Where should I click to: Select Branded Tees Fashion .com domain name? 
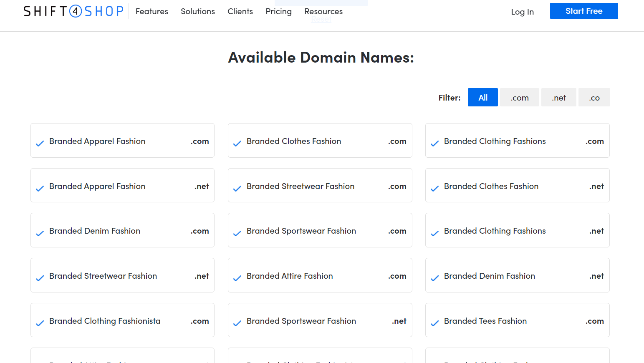[518, 320]
